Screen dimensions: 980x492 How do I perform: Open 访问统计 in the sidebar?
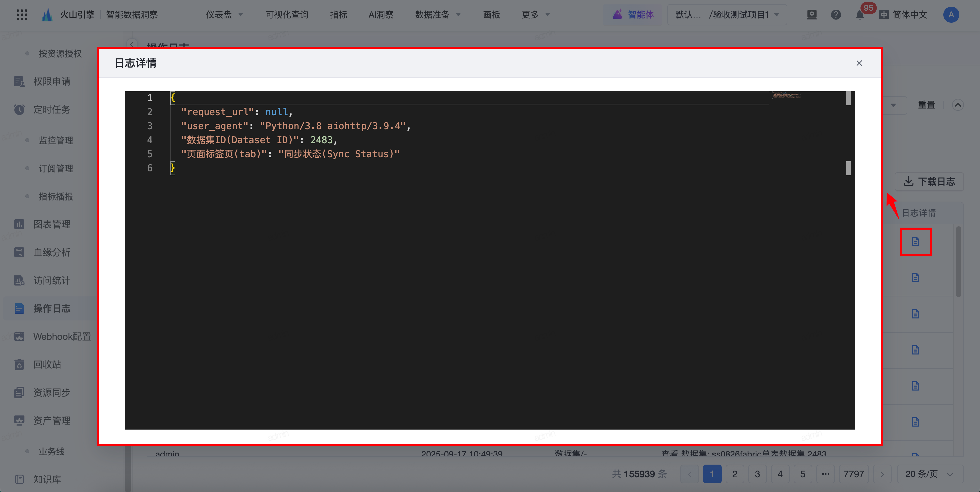pyautogui.click(x=52, y=281)
